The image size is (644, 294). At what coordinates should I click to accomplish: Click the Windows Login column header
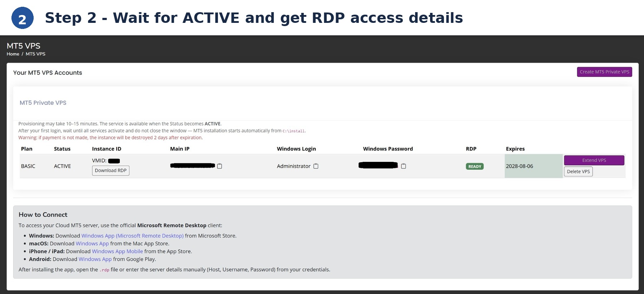click(296, 149)
